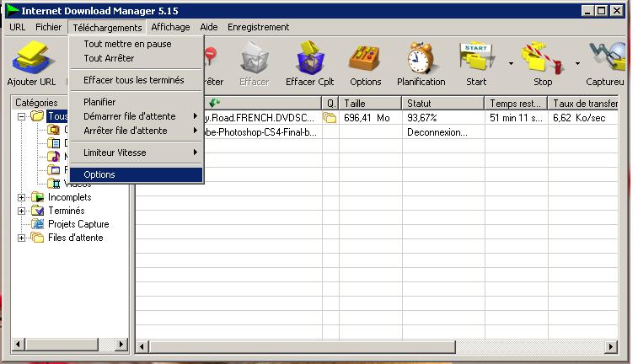
Task: Click the Projets Capture icon
Action: point(37,224)
